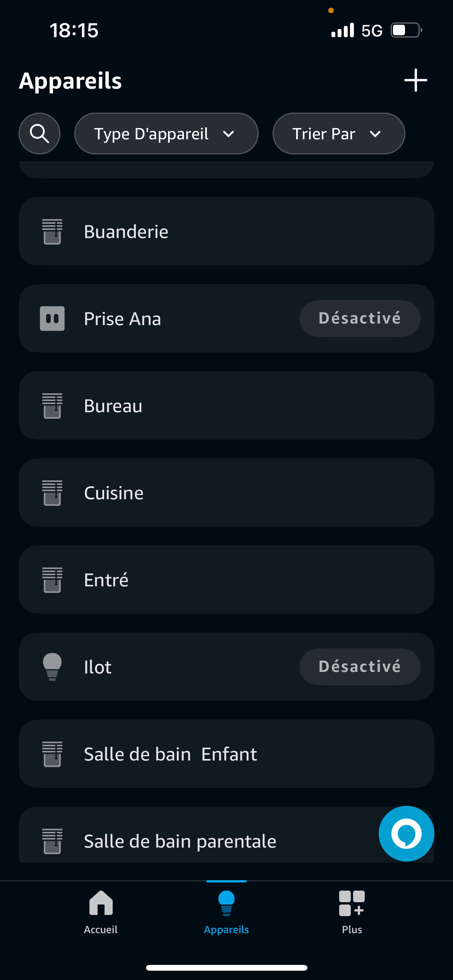This screenshot has width=453, height=980.
Task: Tap the iOS home indicator bar
Action: click(226, 968)
